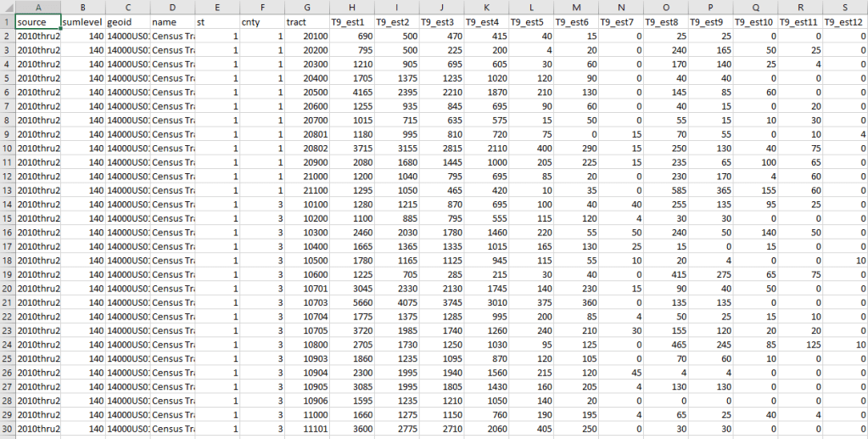Viewport: 868px width, 439px height.
Task: Click the select-all corner of the grid
Action: click(7, 6)
